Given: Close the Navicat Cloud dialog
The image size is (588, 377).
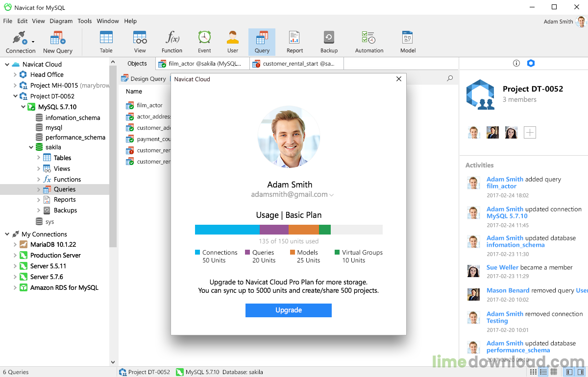Looking at the screenshot, I should pyautogui.click(x=399, y=79).
